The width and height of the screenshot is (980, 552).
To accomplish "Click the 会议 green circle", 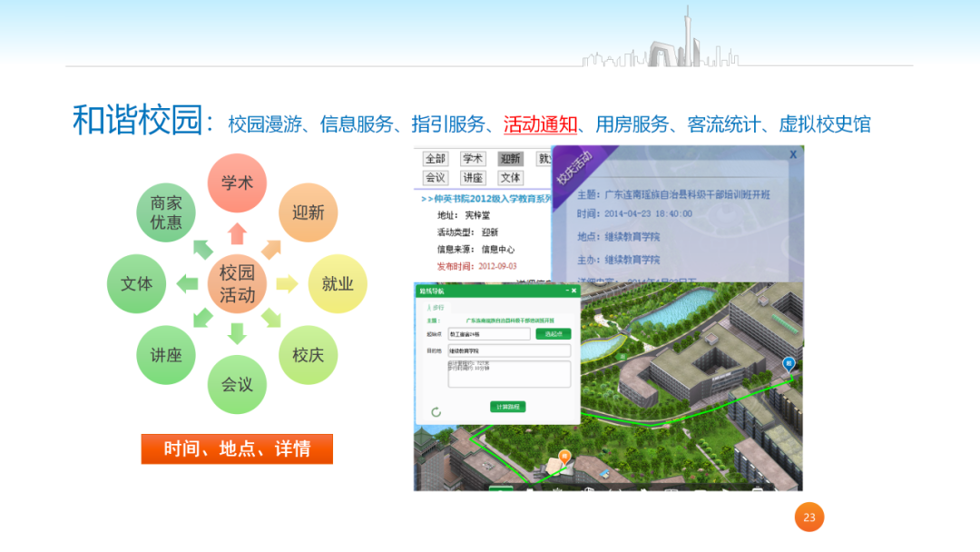I will click(237, 384).
